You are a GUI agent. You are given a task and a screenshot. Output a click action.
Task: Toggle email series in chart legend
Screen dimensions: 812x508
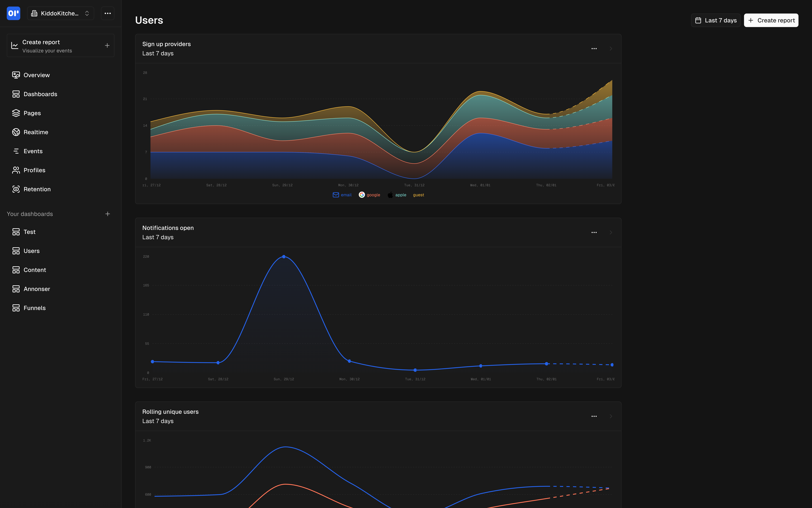coord(342,195)
